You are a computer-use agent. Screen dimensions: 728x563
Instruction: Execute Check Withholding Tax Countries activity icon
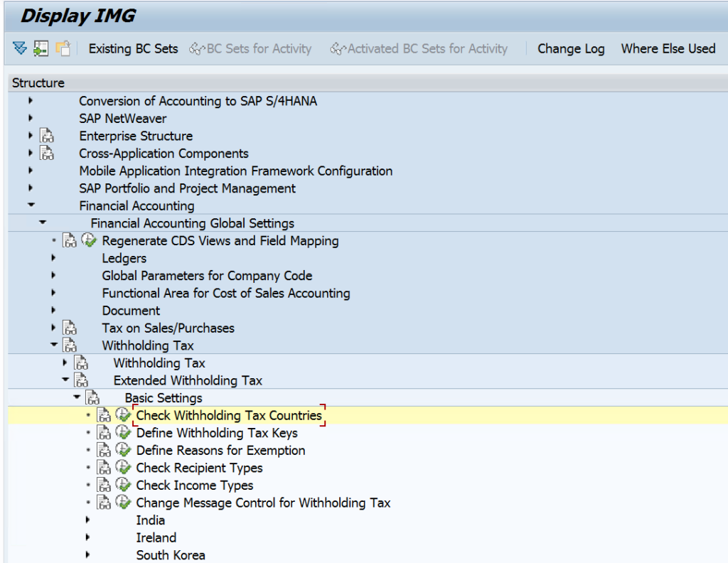123,414
